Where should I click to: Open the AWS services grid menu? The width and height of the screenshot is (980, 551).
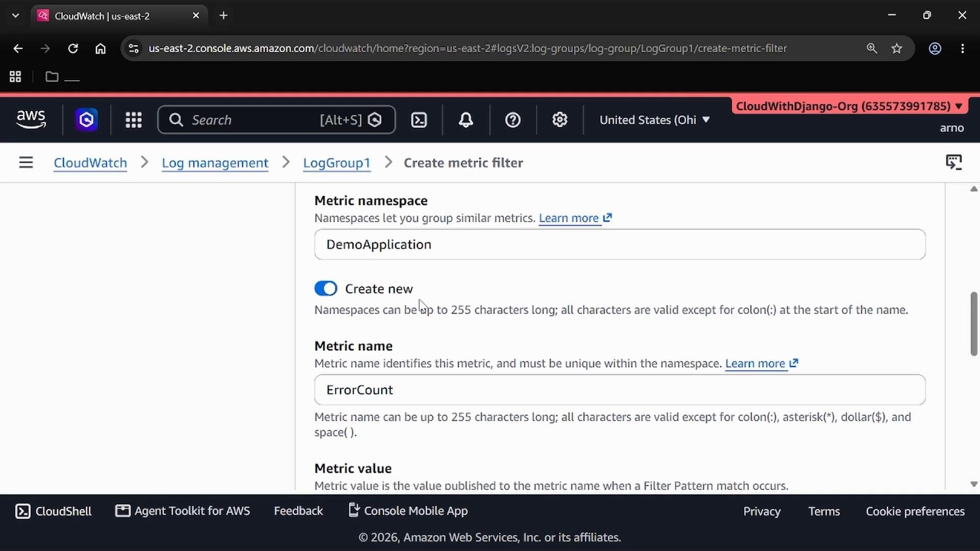(134, 120)
